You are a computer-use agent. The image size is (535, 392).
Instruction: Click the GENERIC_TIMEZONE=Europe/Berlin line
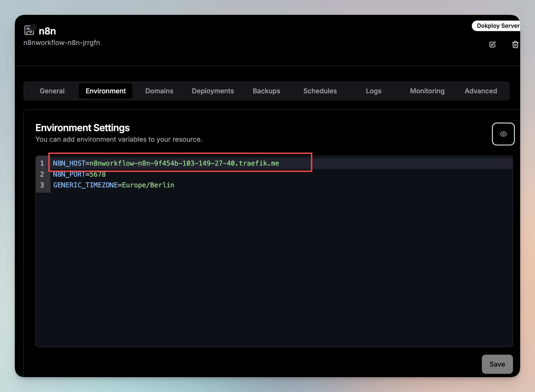(x=114, y=185)
